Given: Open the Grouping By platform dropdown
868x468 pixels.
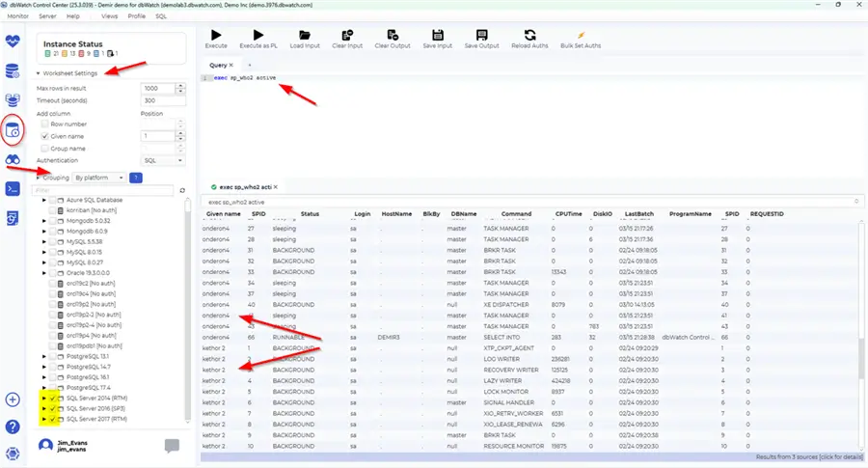Looking at the screenshot, I should 99,178.
